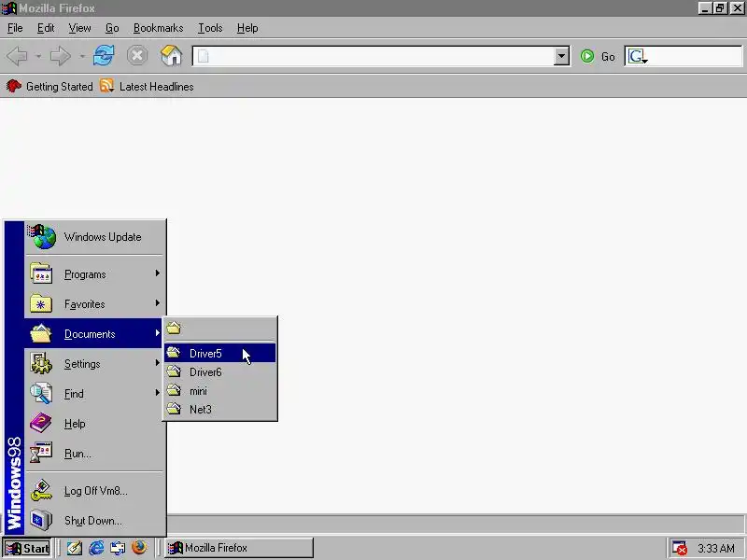Image resolution: width=747 pixels, height=560 pixels.
Task: Open the forward history dropdown arrow
Action: (82, 57)
